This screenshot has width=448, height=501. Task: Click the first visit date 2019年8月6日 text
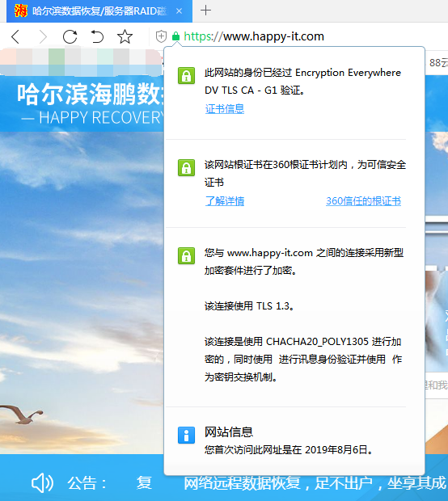point(336,450)
